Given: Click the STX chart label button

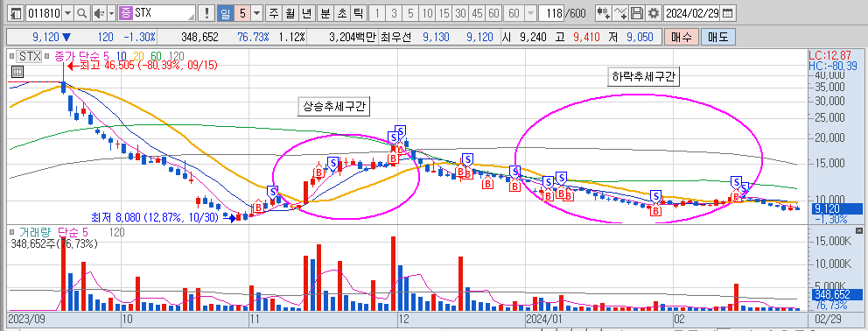Looking at the screenshot, I should pos(29,56).
